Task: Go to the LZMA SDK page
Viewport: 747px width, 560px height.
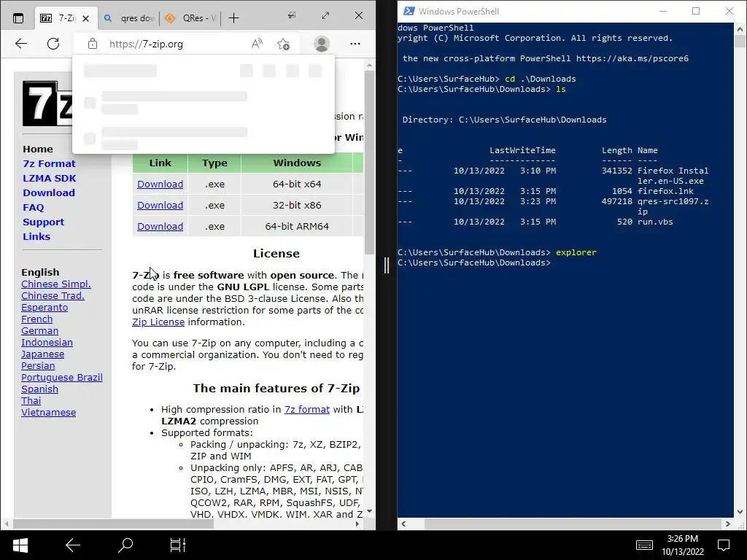Action: tap(49, 178)
